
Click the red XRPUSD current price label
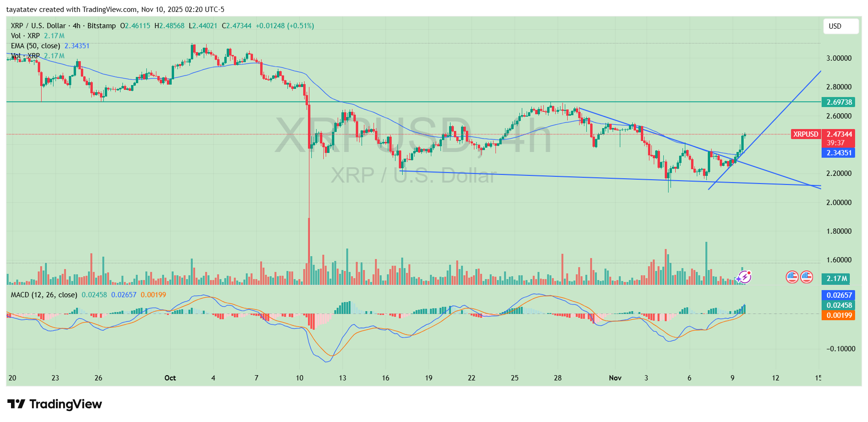tap(806, 134)
